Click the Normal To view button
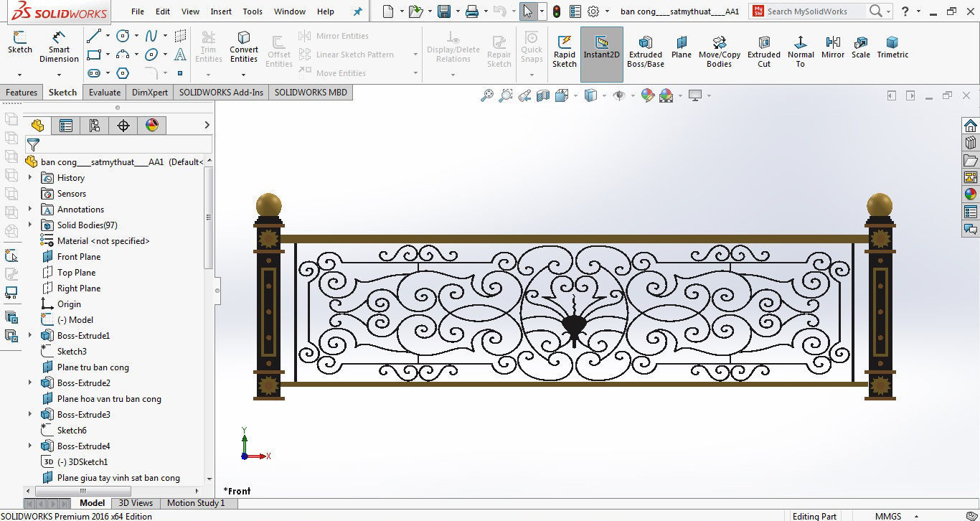Screen dimensions: 980x521 click(x=801, y=50)
